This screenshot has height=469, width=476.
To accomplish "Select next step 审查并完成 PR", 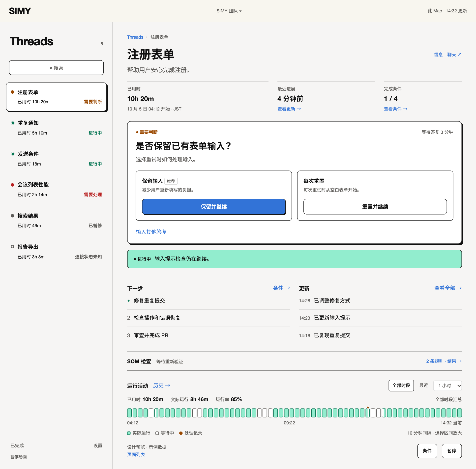I will (208, 335).
